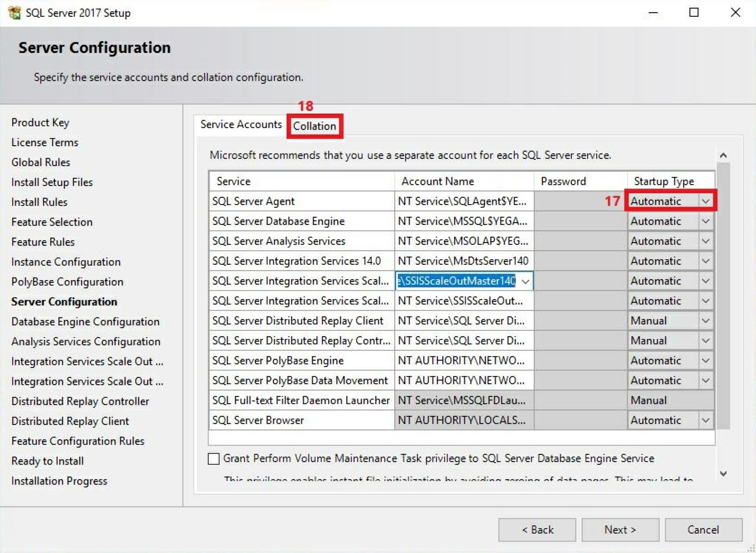Click NT AUTHORITY\LOCALS... account cell
This screenshot has height=553, width=756.
click(464, 420)
